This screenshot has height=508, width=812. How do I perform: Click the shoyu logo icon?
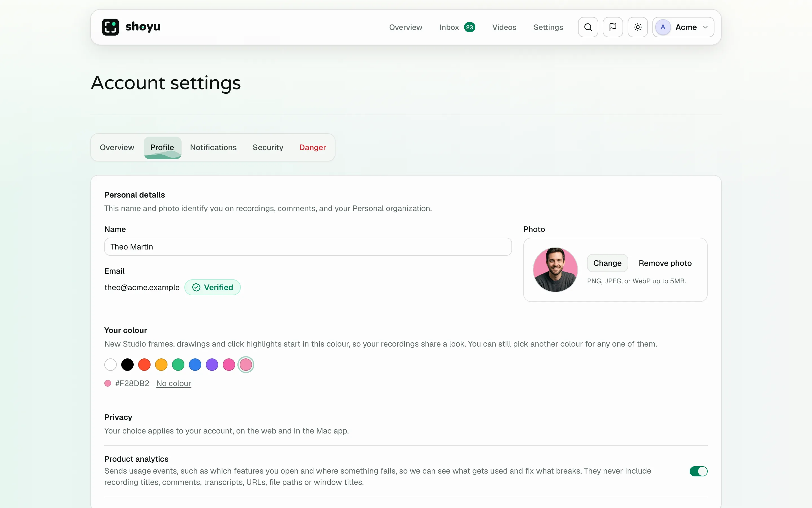[111, 27]
